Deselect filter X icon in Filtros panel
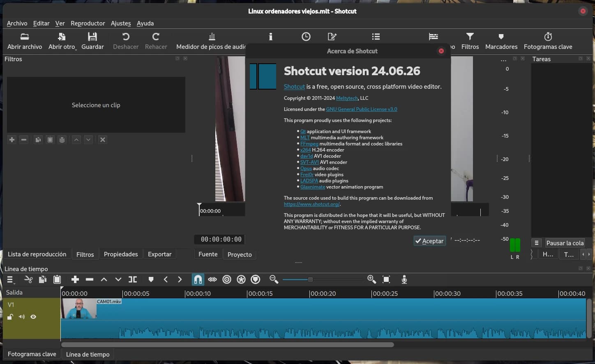 103,140
